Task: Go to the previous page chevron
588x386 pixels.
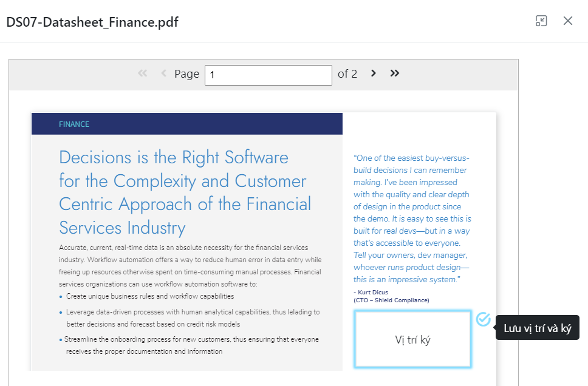Action: pos(163,73)
